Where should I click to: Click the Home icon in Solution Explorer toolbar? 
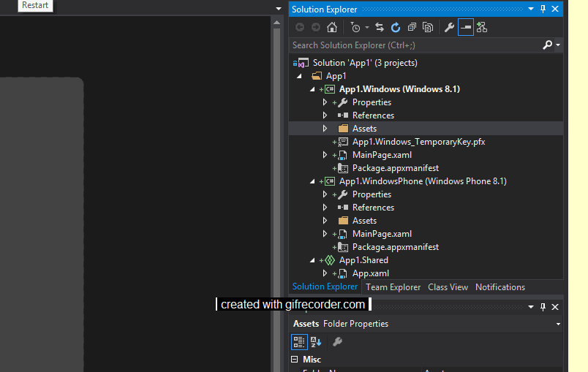(x=332, y=27)
